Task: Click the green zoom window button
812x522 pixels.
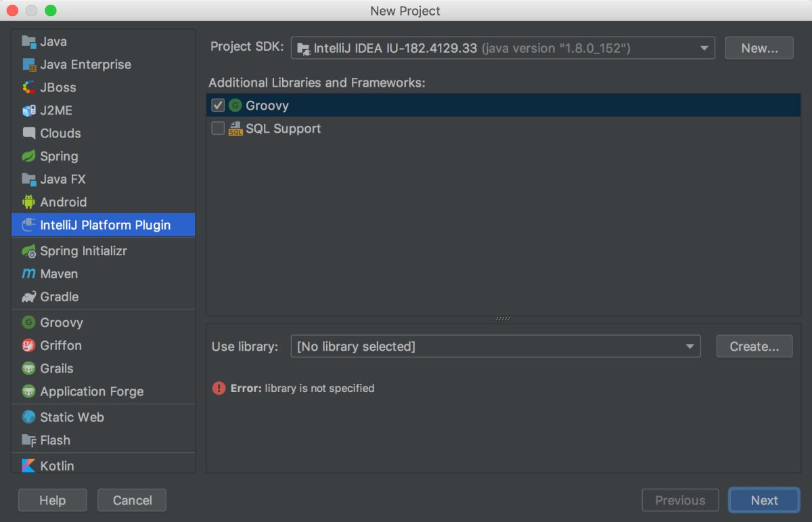Action: [51, 11]
